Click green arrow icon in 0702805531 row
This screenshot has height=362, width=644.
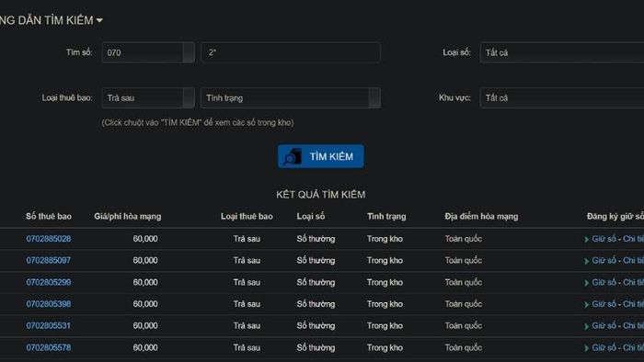click(x=587, y=326)
